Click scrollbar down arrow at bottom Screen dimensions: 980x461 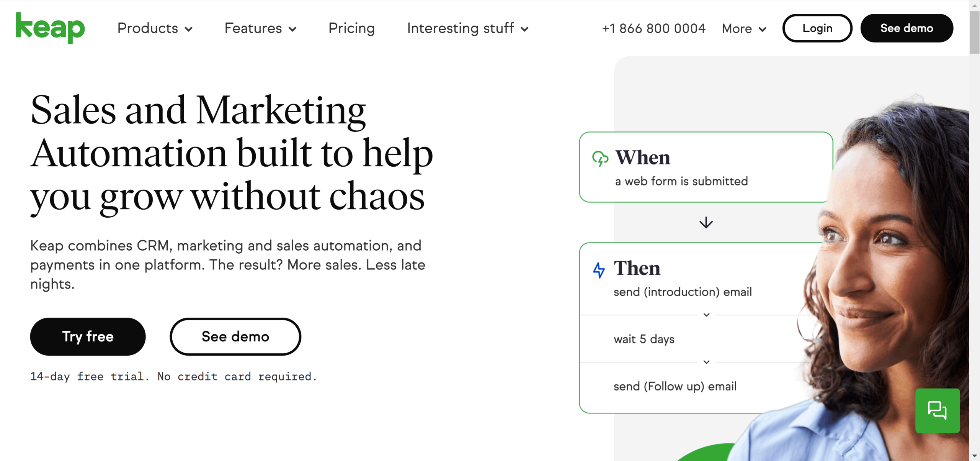[x=975, y=456]
